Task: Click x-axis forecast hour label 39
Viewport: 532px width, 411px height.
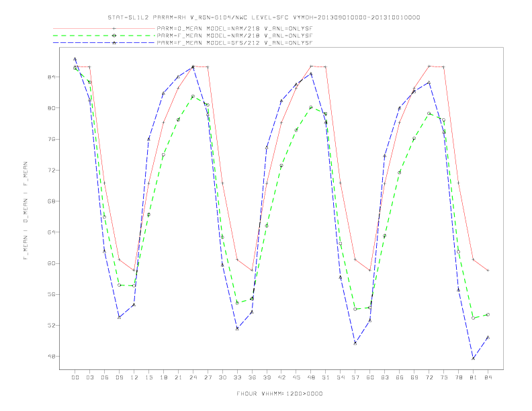Action: tap(267, 377)
